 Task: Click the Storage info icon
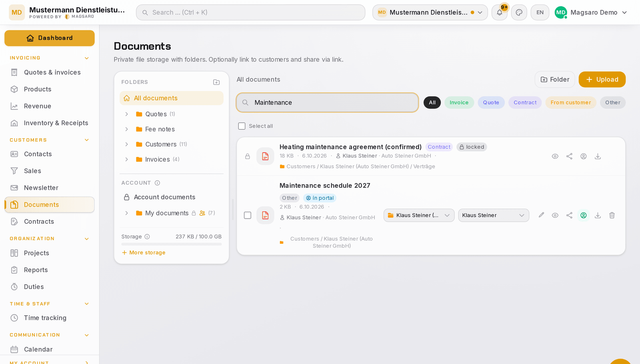pyautogui.click(x=147, y=237)
